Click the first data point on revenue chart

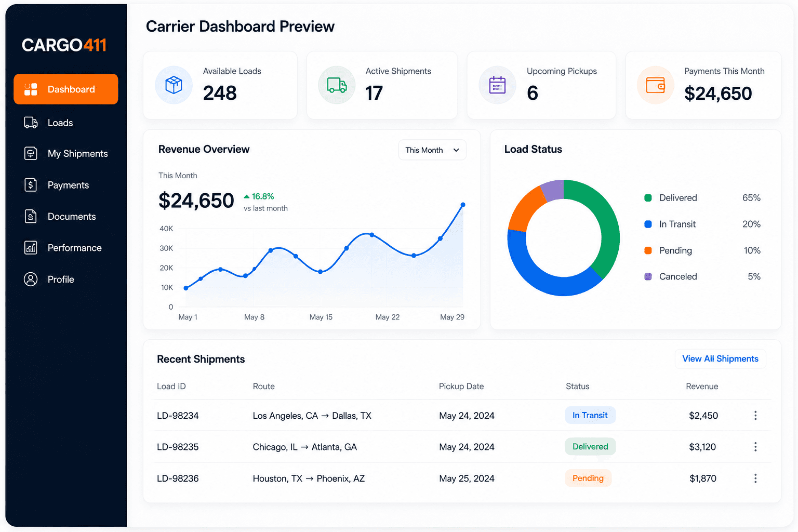186,288
